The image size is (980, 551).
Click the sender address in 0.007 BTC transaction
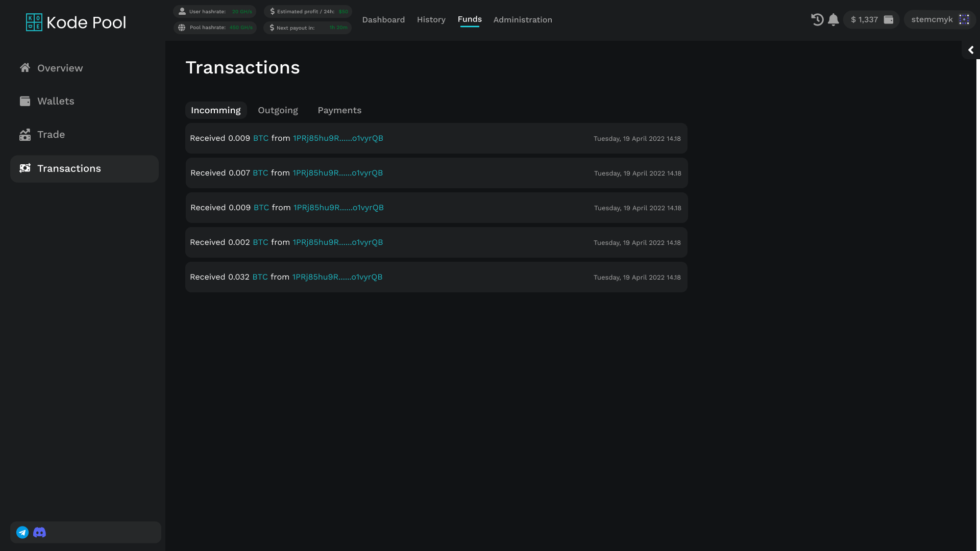coord(337,173)
